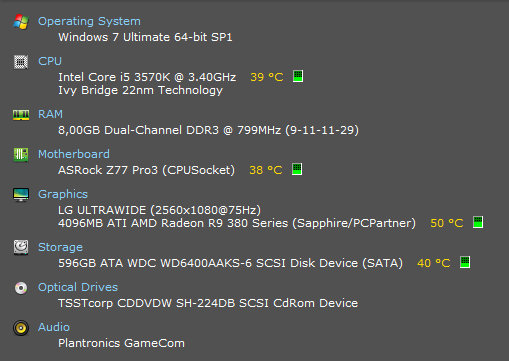The width and height of the screenshot is (509, 361).
Task: Click the Windows flag Operating System icon
Action: [21, 22]
